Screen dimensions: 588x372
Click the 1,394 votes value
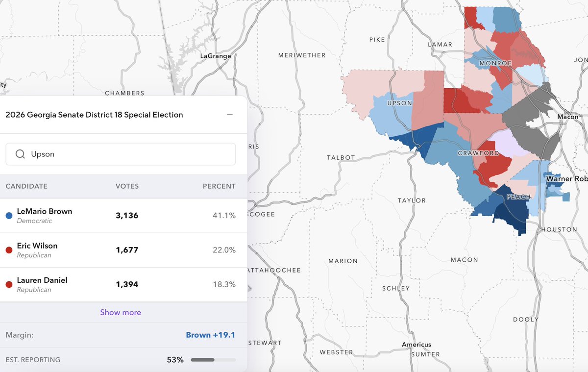pos(127,284)
